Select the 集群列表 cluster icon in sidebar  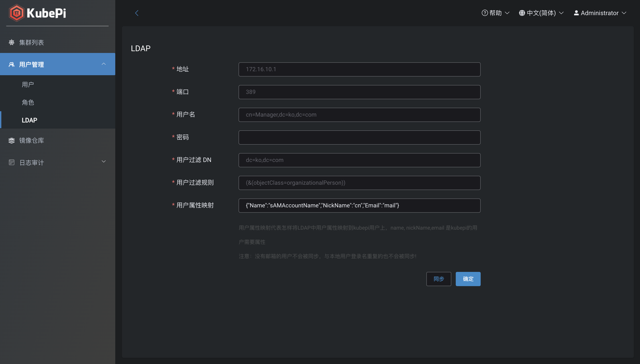point(12,42)
